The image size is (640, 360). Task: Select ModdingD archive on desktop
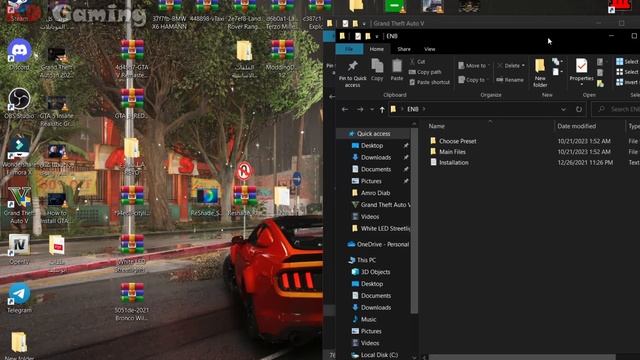coord(282,59)
